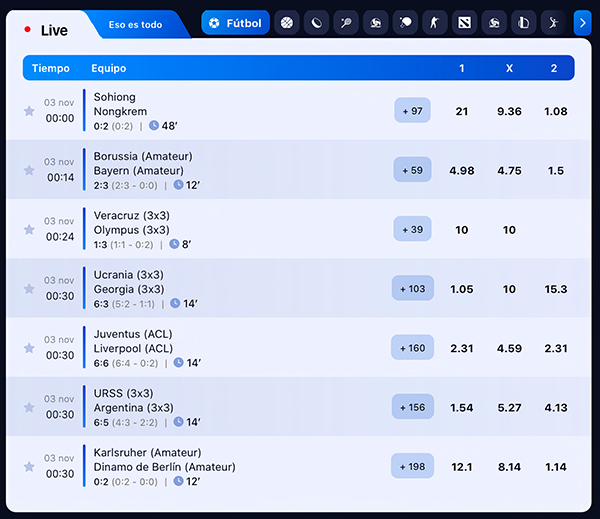Screen dimensions: 600x519
Task: Open the Eso es todo tab
Action: pyautogui.click(x=135, y=24)
